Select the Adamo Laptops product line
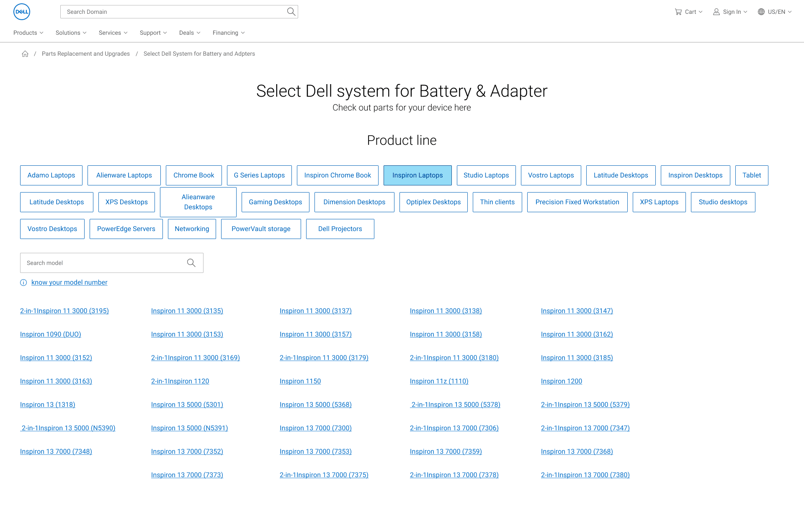This screenshot has height=532, width=804. [x=51, y=175]
